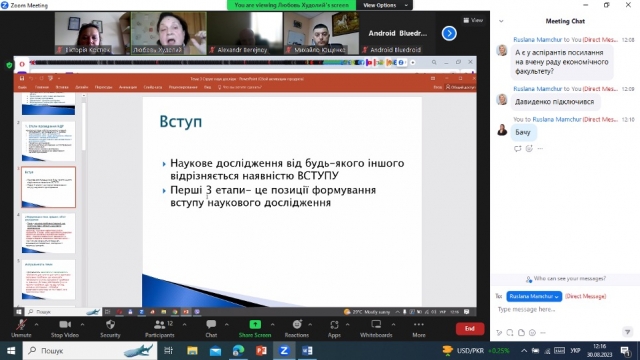Open Анимация tab in shared PowerPoint

click(128, 87)
